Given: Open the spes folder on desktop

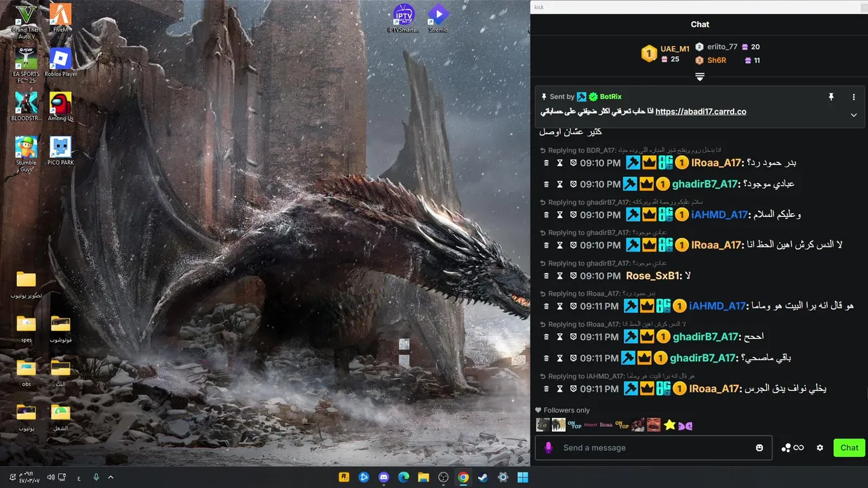Looking at the screenshot, I should click(26, 329).
